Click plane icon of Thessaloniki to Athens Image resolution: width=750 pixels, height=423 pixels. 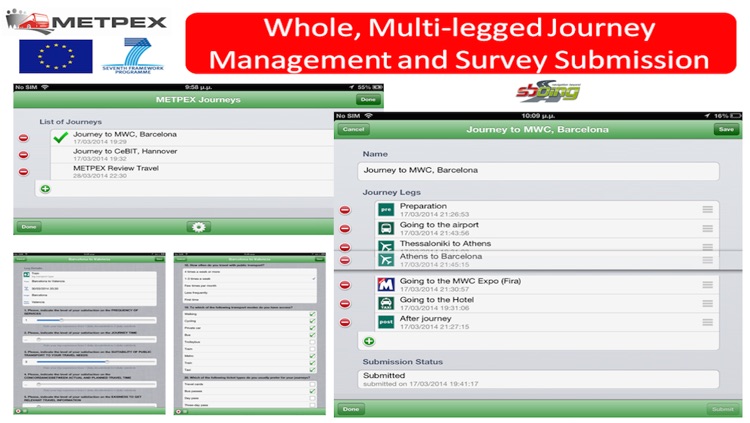386,246
